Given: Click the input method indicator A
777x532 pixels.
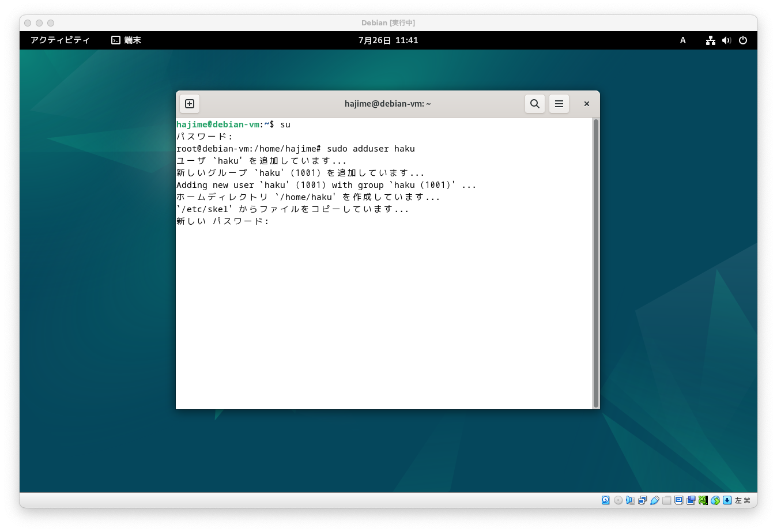Looking at the screenshot, I should pos(683,40).
